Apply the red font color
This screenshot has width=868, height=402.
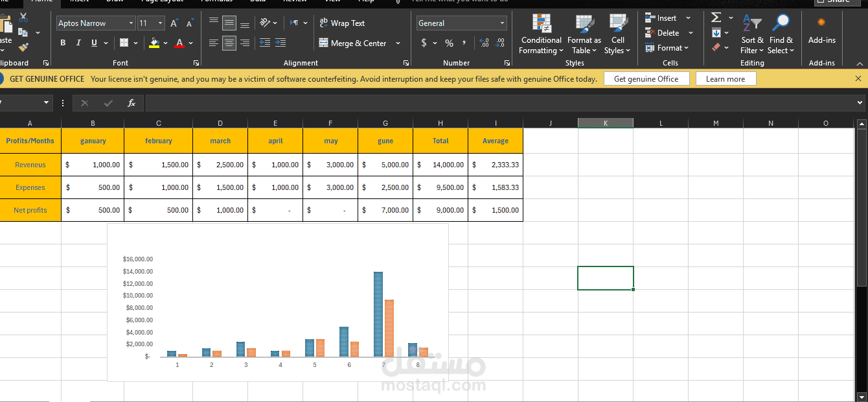pos(180,43)
